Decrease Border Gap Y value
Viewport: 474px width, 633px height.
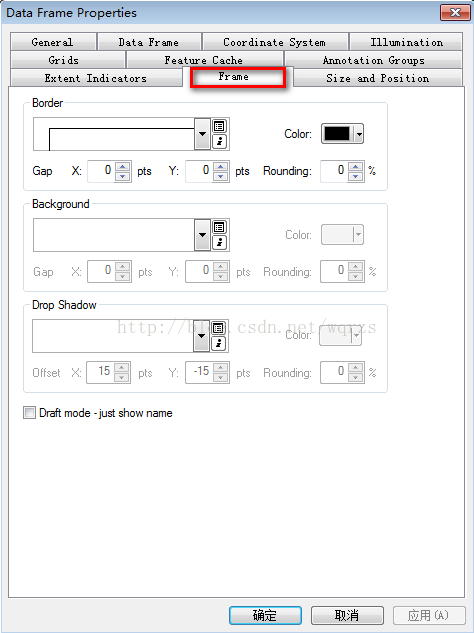pos(220,176)
